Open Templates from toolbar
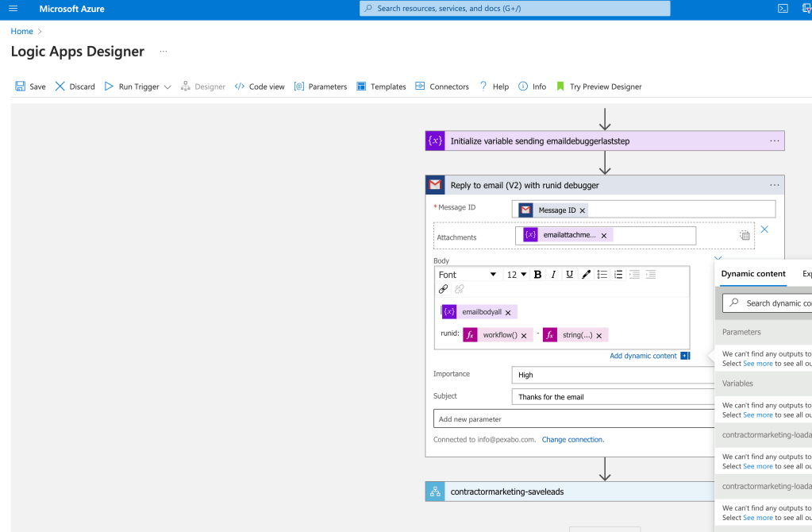The width and height of the screenshot is (812, 532). 381,87
